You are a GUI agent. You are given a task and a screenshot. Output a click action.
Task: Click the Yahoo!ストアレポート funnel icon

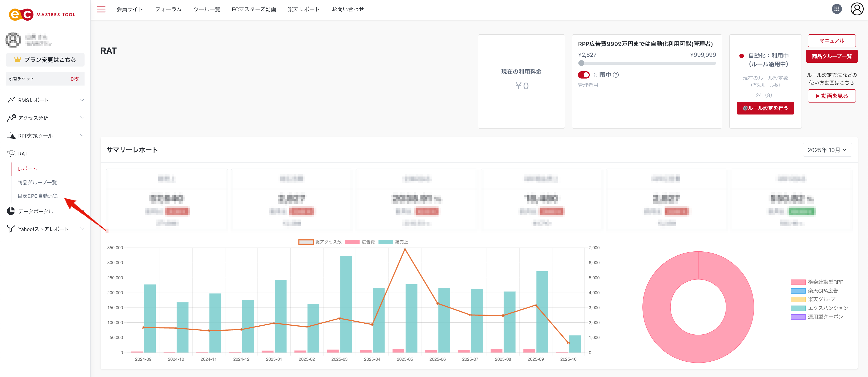point(11,229)
